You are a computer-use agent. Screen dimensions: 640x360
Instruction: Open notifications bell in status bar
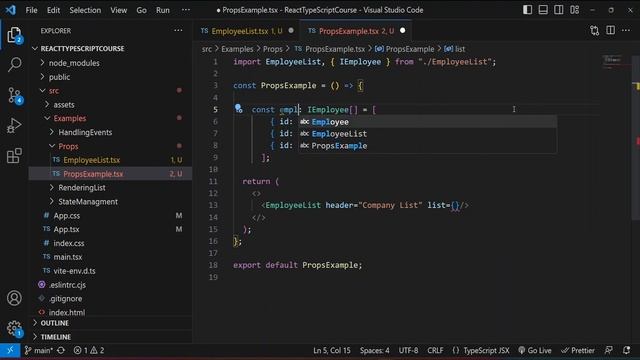627,350
